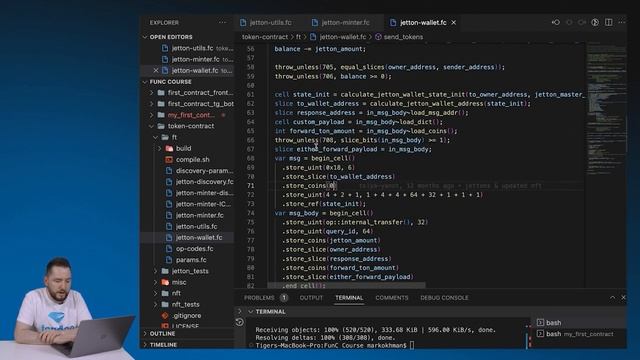Expand the nft folder

click(156, 293)
